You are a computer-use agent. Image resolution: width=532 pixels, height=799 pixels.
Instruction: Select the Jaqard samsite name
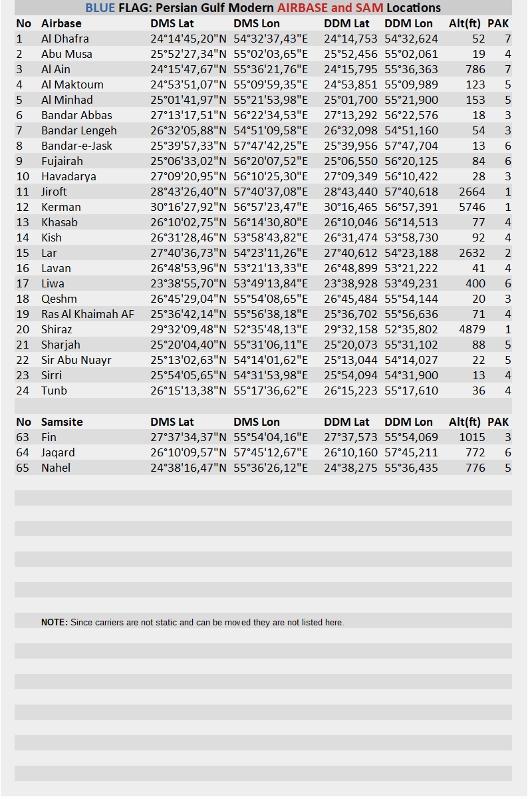[x=58, y=452]
